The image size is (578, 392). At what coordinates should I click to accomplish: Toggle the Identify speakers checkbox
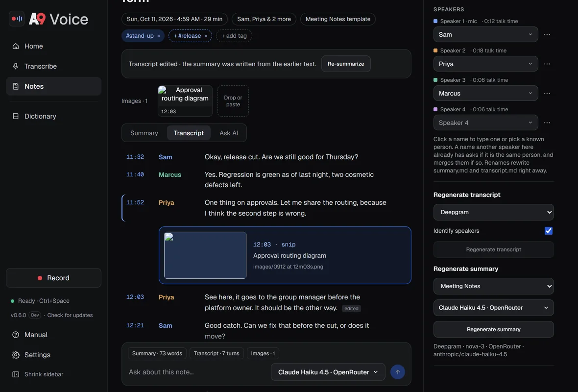point(549,231)
